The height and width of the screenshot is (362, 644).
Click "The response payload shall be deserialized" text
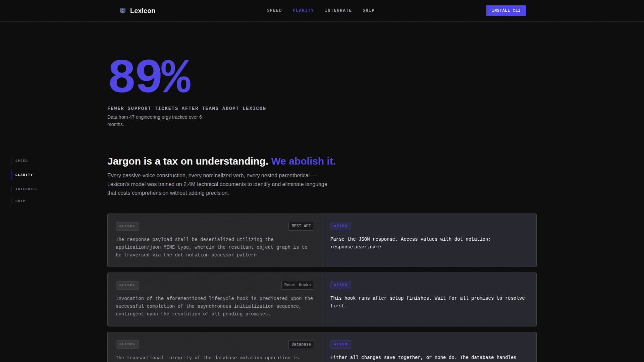211,247
